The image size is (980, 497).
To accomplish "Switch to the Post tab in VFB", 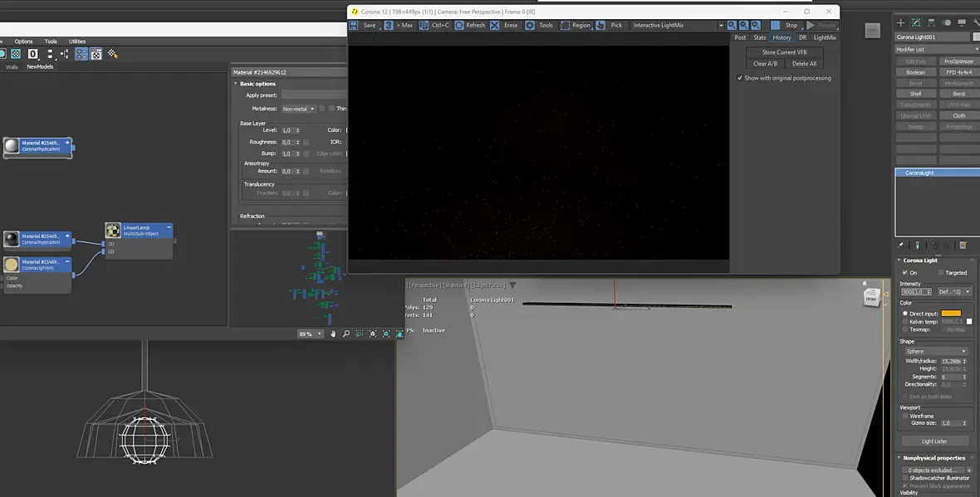I will [x=740, y=37].
